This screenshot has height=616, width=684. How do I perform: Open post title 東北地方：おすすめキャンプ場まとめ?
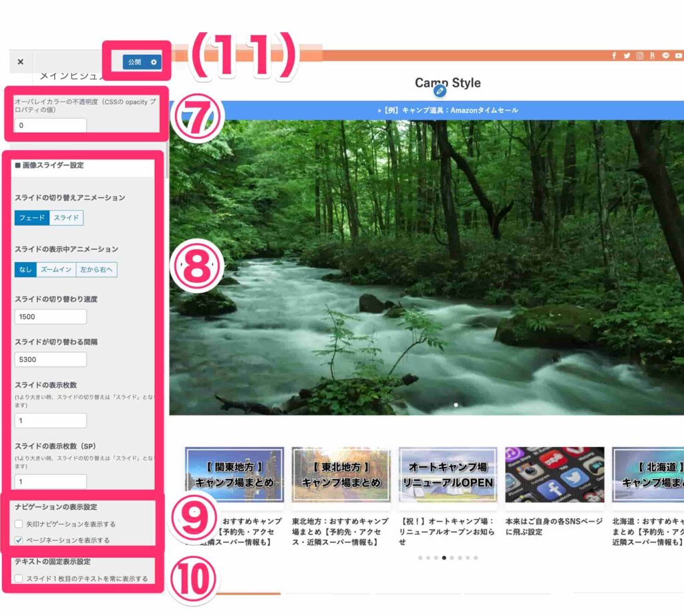pos(340,531)
